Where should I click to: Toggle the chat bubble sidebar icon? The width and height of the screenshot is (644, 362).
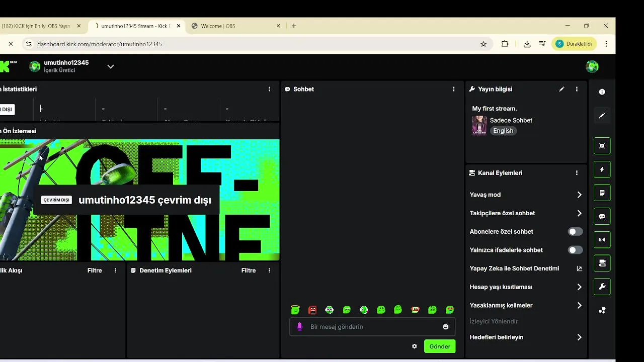[x=602, y=216]
